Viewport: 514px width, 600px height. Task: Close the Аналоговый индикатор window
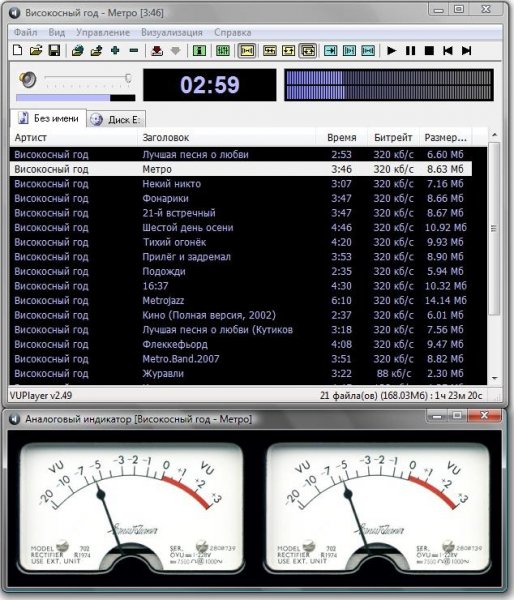click(485, 415)
